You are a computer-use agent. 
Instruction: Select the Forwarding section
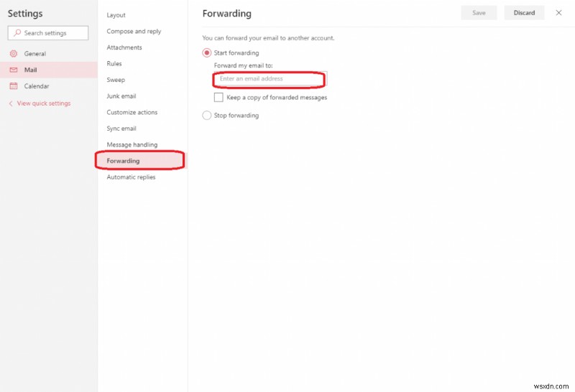[x=142, y=161]
